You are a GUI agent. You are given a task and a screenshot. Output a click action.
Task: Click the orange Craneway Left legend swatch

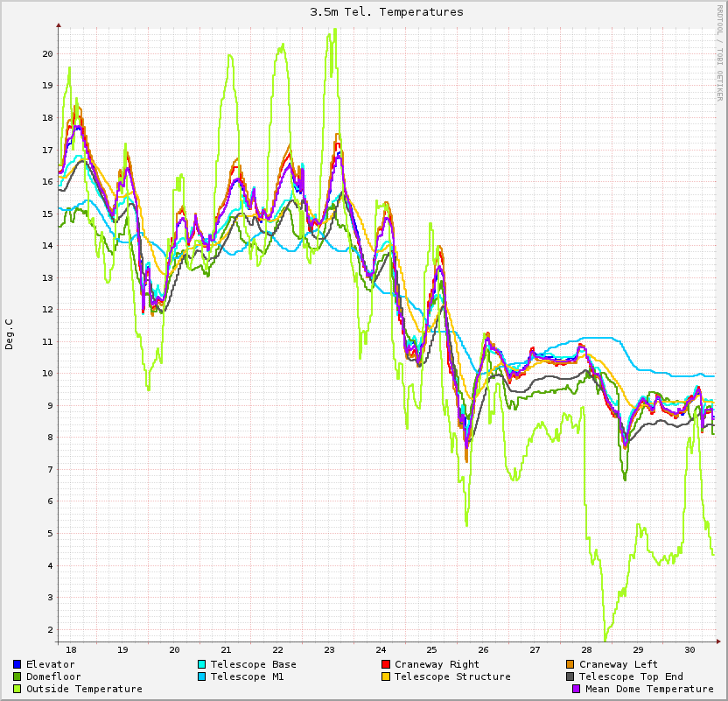point(570,664)
